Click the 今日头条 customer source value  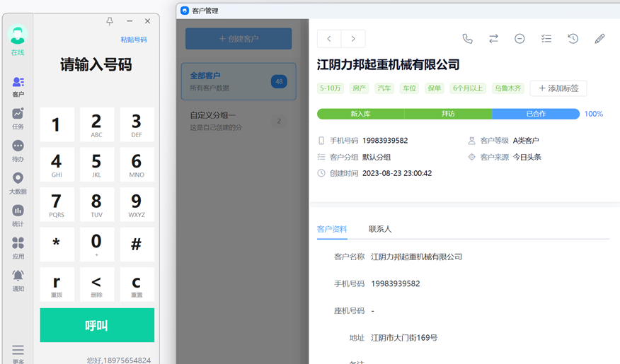527,157
